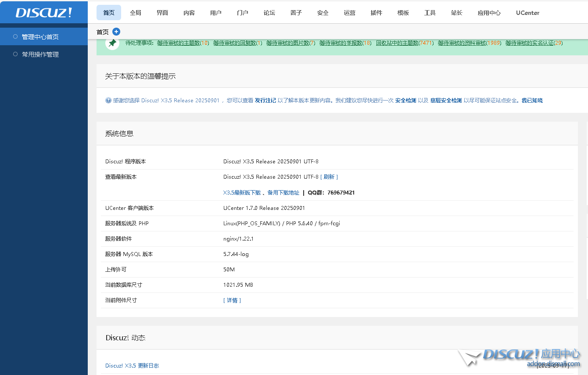Click 详情 next to 当前附件尺寸
Viewport: 588px width, 375px height.
coord(233,300)
